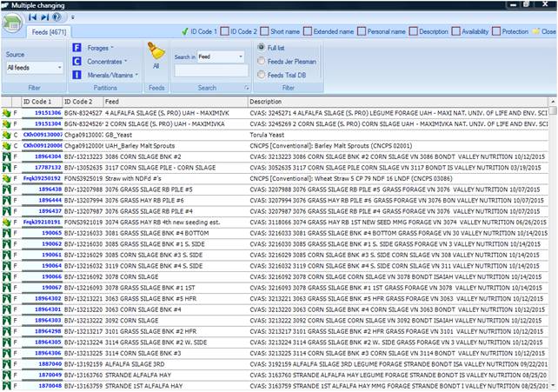The image size is (558, 392).
Task: Click ID code Frqk39250192 cell
Action: tap(42, 178)
